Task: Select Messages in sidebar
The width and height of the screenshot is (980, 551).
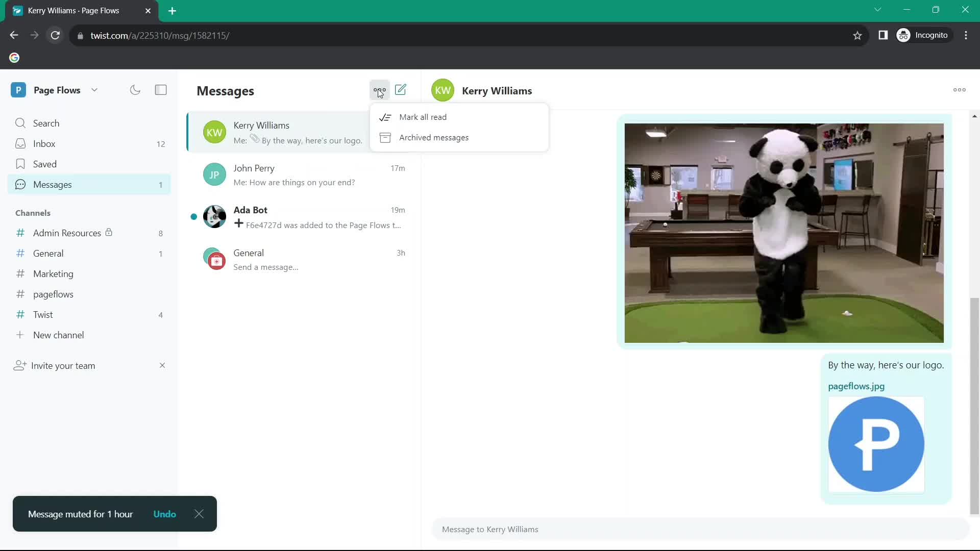Action: click(89, 184)
